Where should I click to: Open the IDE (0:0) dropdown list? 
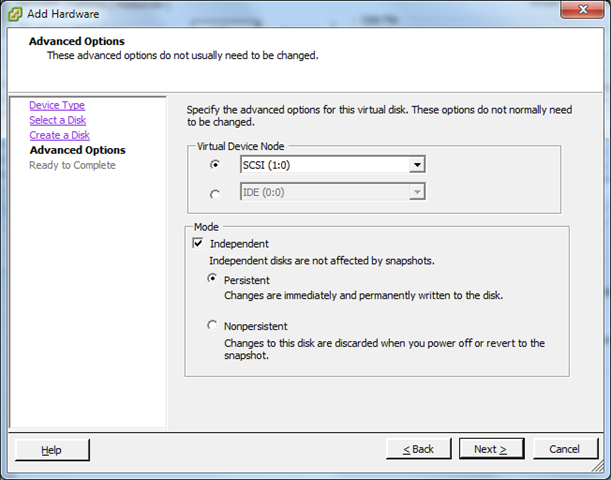click(418, 192)
